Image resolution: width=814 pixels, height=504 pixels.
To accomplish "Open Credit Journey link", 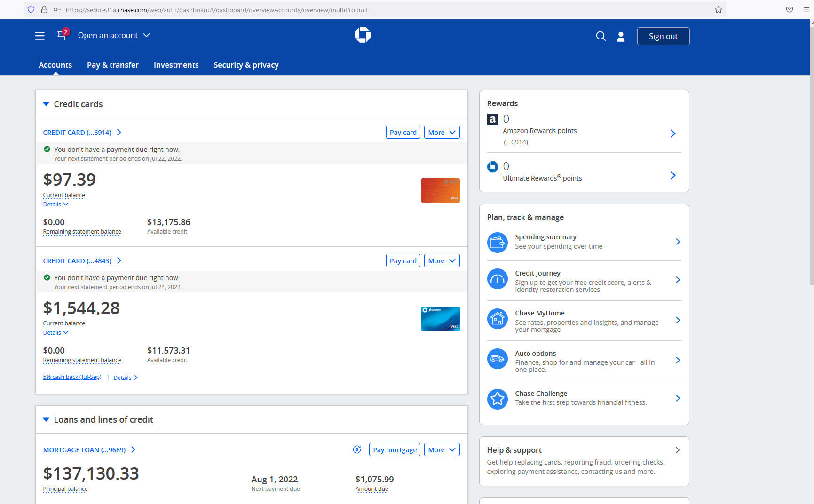I will pyautogui.click(x=584, y=281).
